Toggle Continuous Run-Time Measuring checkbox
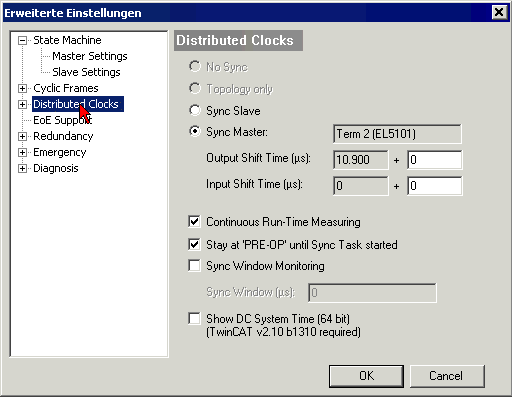Viewport: 512px width, 397px height. tap(194, 222)
